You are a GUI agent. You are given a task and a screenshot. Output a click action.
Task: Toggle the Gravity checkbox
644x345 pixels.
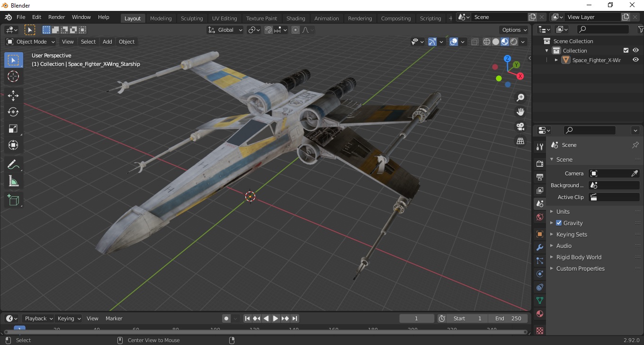559,223
